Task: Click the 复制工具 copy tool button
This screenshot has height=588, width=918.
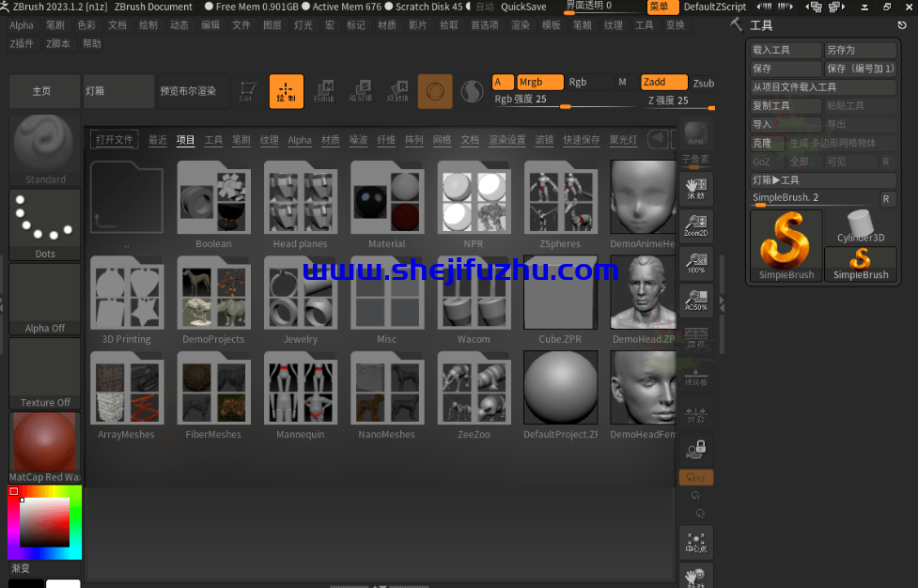Action: click(x=786, y=106)
